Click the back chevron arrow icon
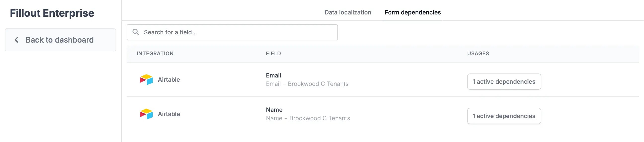The width and height of the screenshot is (644, 142). 16,40
